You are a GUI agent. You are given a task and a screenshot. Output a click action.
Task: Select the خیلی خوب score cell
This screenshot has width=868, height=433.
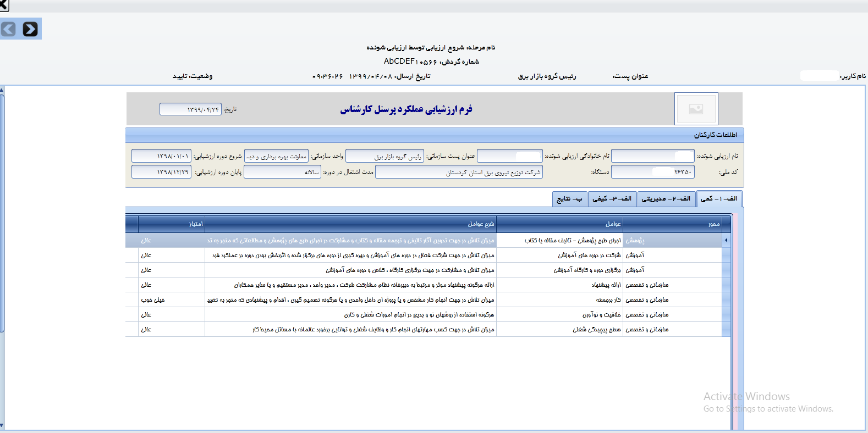(x=171, y=299)
